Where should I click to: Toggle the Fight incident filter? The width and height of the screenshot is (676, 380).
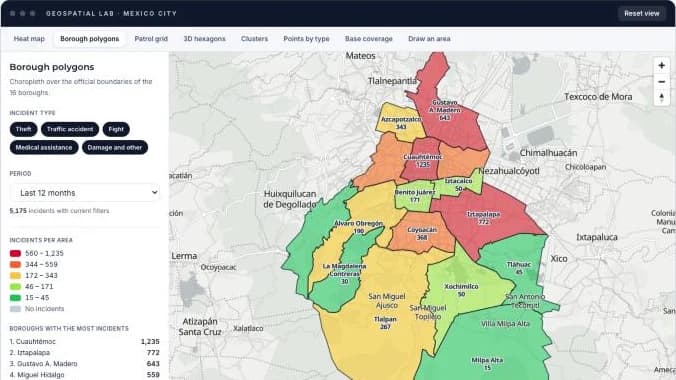[x=116, y=129]
